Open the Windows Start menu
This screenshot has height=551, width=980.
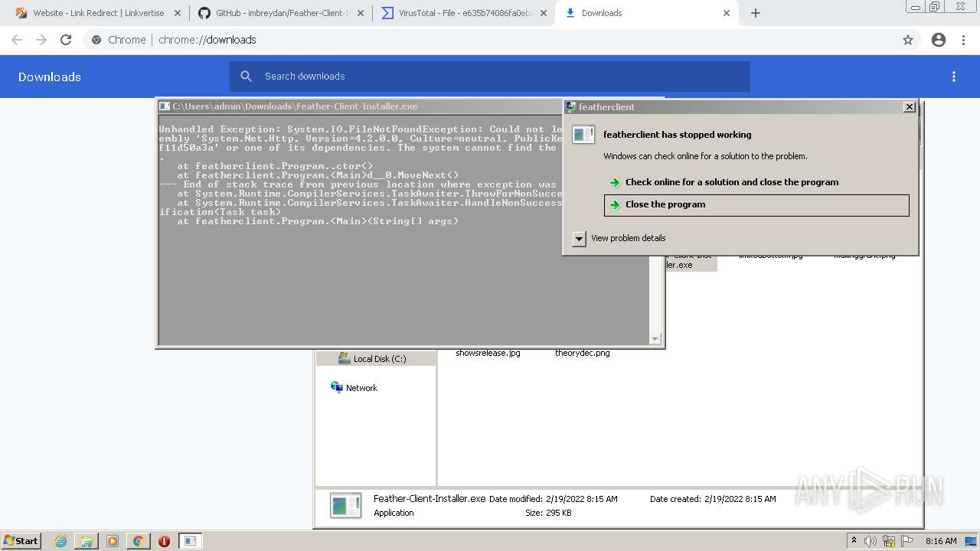21,540
